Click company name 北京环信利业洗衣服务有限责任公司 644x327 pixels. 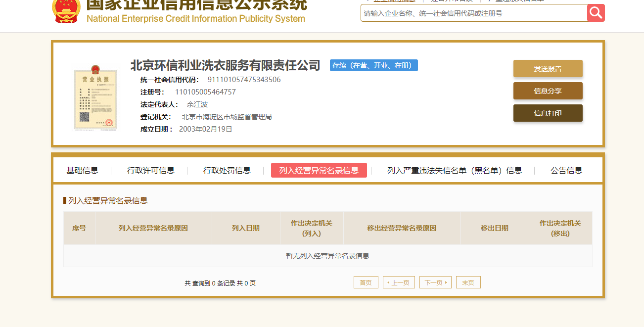226,65
